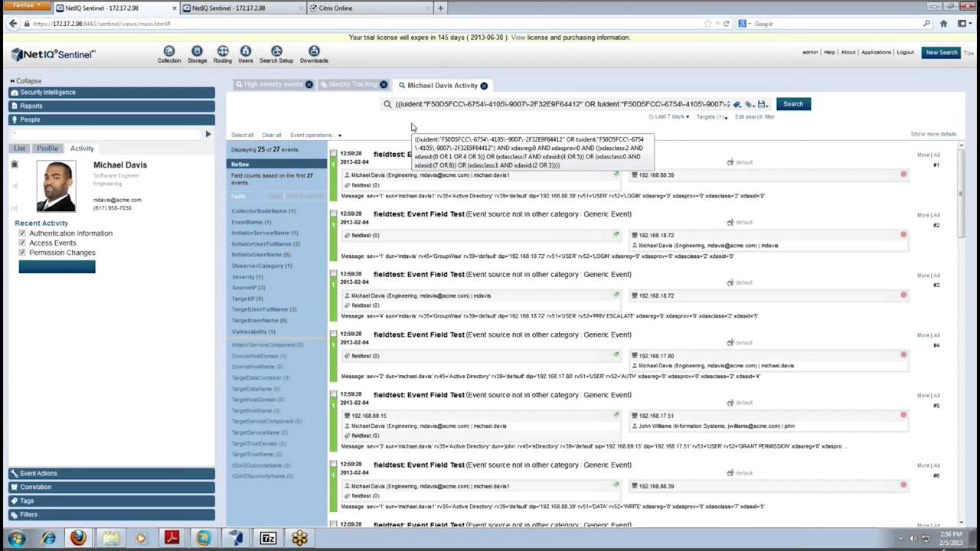The height and width of the screenshot is (551, 980).
Task: Open the Downloads toolbar icon
Action: tap(314, 54)
